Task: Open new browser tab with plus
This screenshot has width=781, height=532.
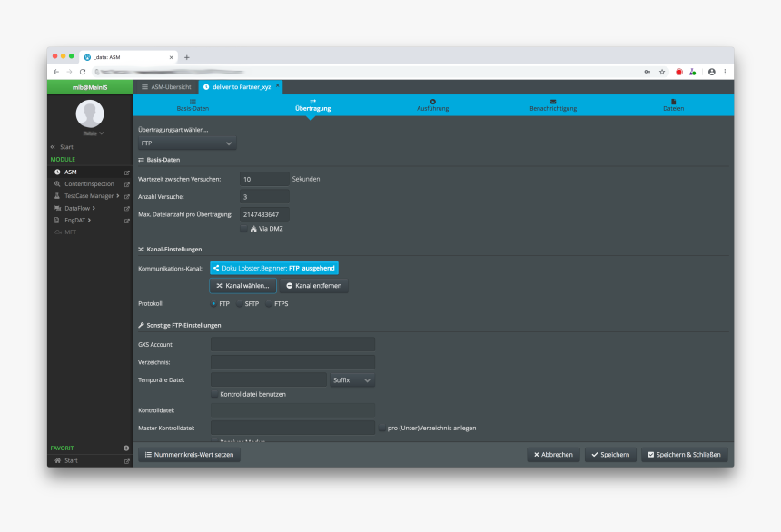Action: click(x=187, y=57)
